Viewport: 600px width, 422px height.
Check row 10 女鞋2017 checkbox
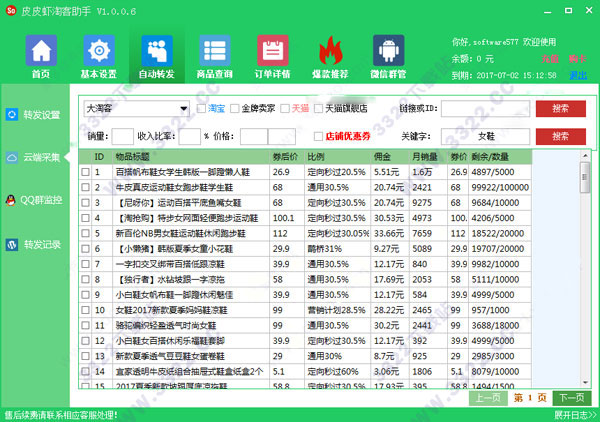tap(85, 310)
